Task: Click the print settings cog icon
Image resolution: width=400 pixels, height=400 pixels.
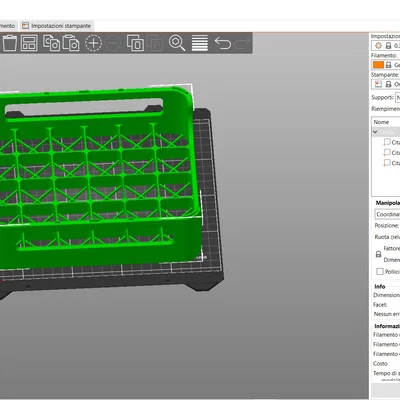Action: [378, 45]
